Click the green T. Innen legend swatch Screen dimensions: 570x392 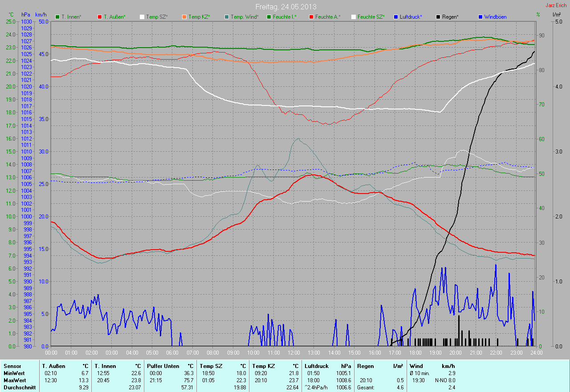pyautogui.click(x=57, y=17)
